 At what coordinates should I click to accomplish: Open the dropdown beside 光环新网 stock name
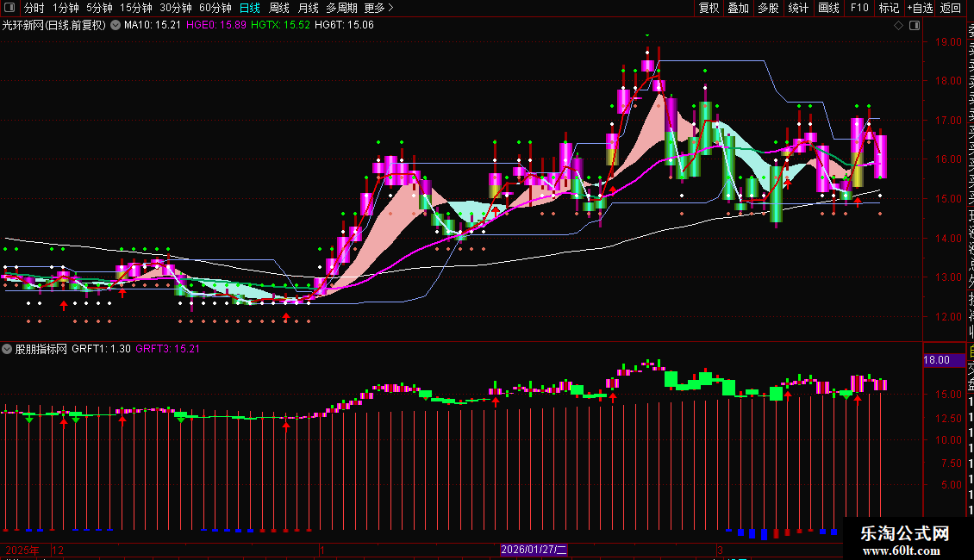click(x=116, y=25)
